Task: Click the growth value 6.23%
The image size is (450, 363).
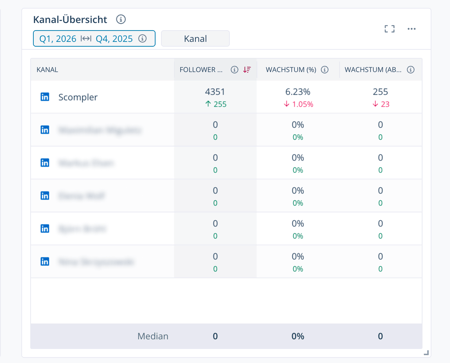Action: (298, 92)
